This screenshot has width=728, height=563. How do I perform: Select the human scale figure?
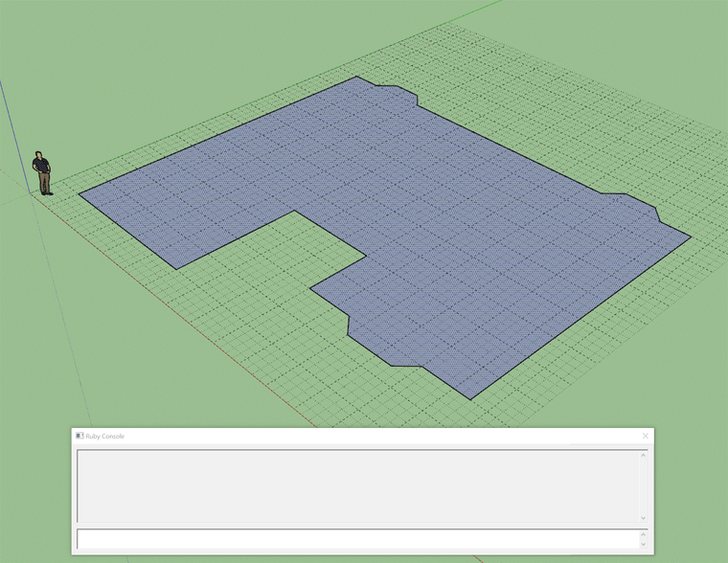point(42,172)
